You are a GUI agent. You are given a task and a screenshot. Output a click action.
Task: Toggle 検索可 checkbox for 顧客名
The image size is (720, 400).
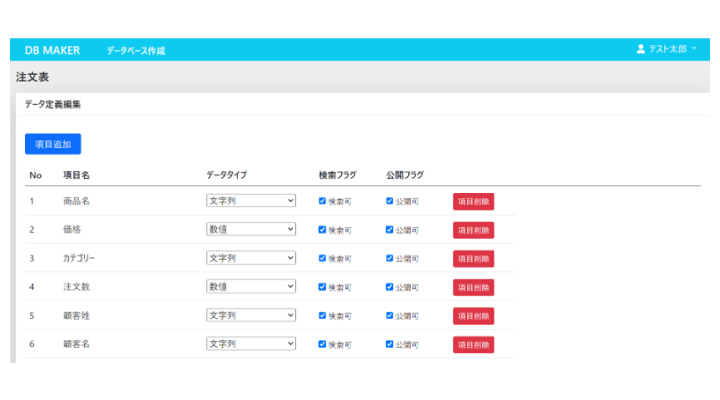coord(322,344)
